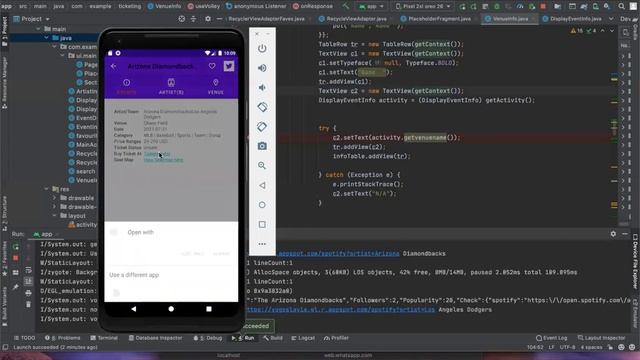Show hidden editor tabs chevron
The width and height of the screenshot is (640, 360).
click(x=611, y=19)
